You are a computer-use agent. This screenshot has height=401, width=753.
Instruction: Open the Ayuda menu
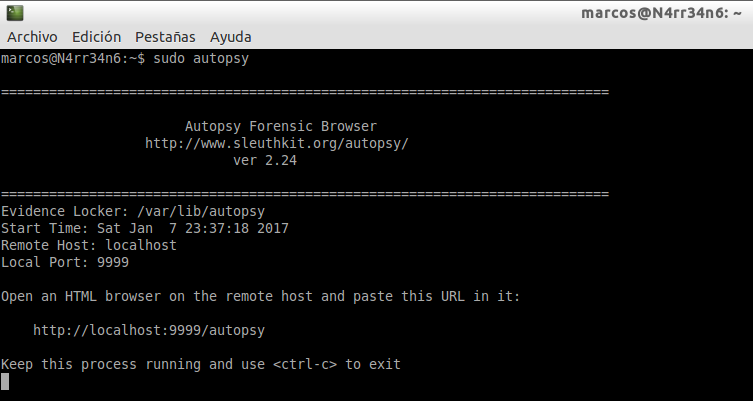click(230, 37)
